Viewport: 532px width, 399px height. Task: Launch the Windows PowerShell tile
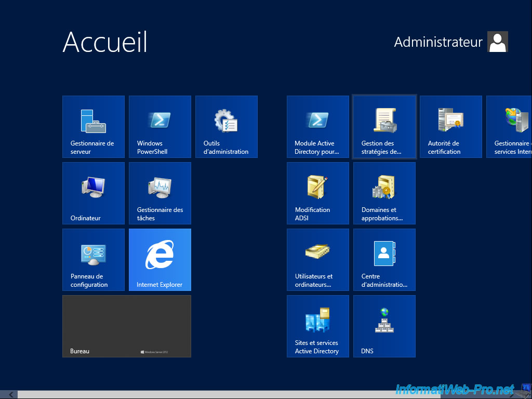(x=160, y=127)
